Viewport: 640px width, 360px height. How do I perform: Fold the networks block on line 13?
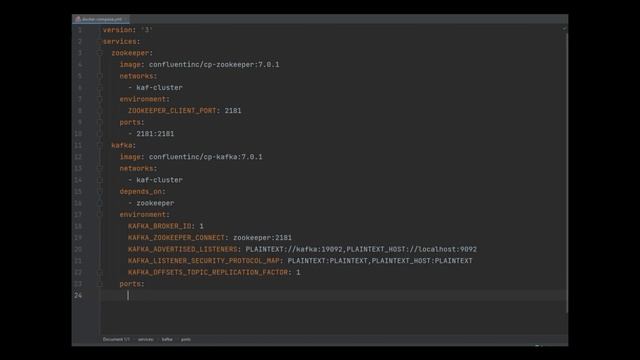coord(100,169)
